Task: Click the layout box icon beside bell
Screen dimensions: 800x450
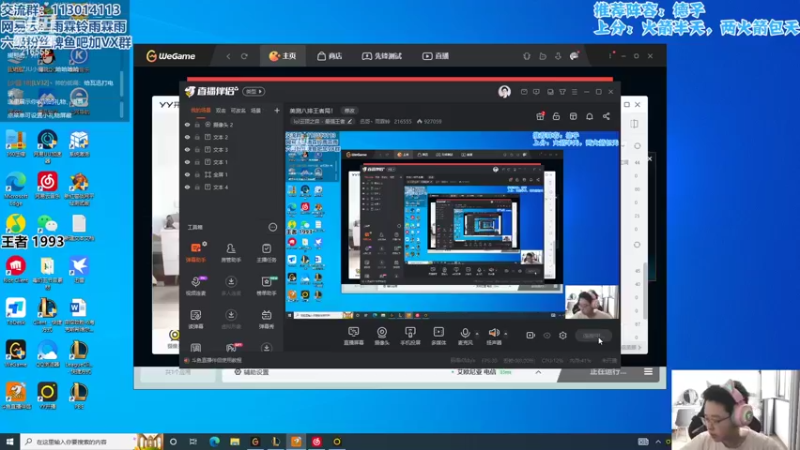Action: click(573, 116)
